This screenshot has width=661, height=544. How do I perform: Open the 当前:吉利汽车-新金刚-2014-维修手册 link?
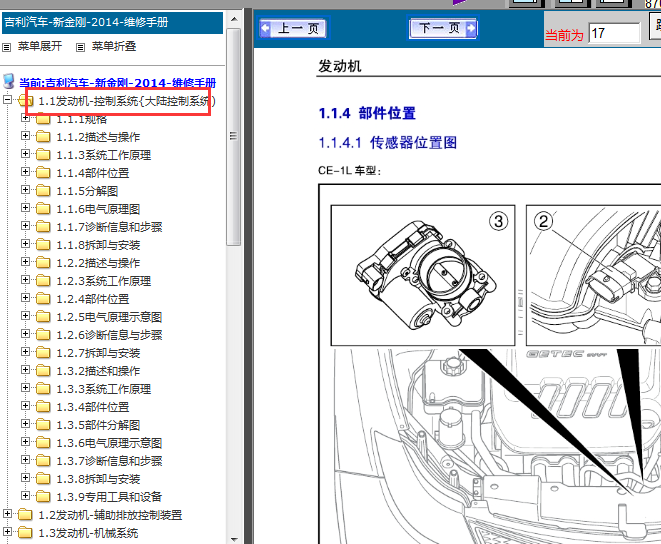pos(118,82)
